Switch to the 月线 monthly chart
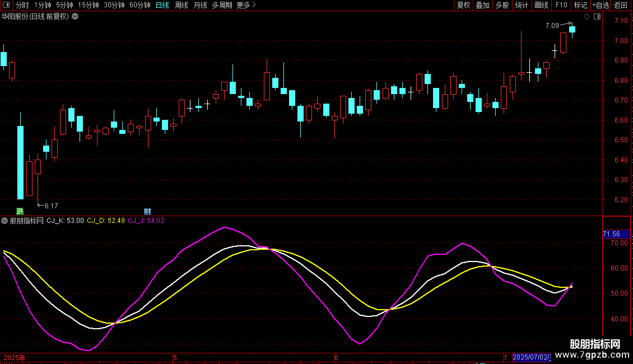633x364 pixels. (200, 5)
